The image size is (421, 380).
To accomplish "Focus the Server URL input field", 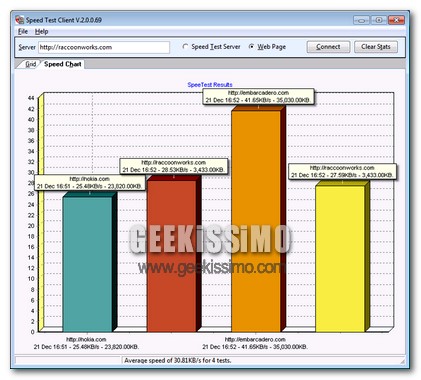I will point(104,47).
